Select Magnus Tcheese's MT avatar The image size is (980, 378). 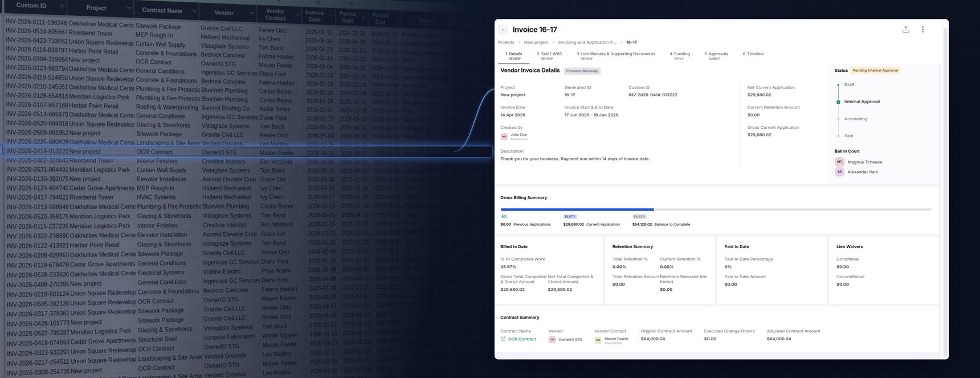pyautogui.click(x=839, y=162)
